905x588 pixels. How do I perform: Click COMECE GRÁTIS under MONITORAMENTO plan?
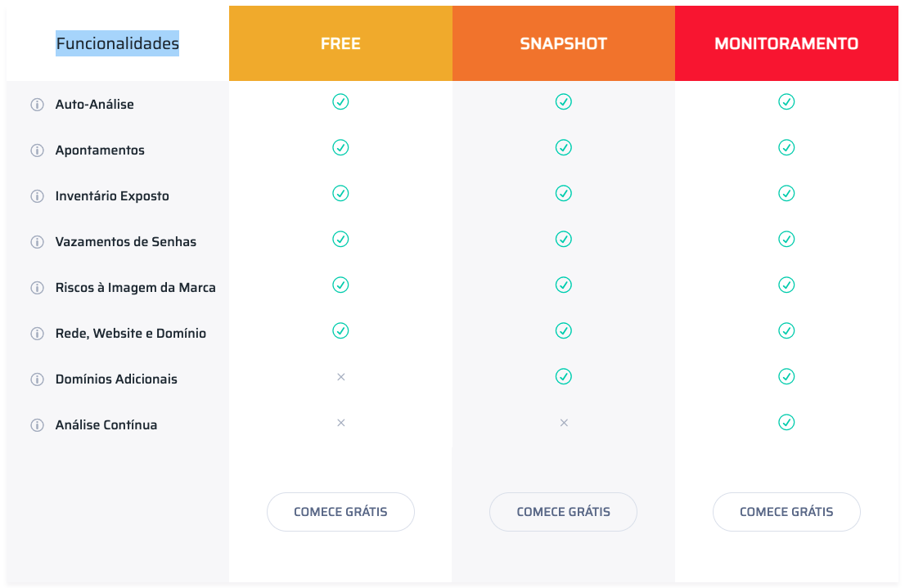coord(786,512)
